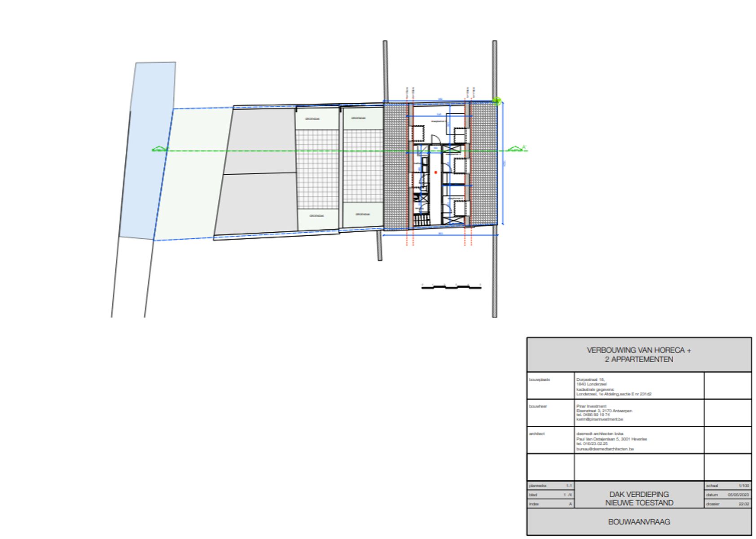Click the red dot in the central corridor
Viewport: 756px width, 539px height.
coord(435,172)
